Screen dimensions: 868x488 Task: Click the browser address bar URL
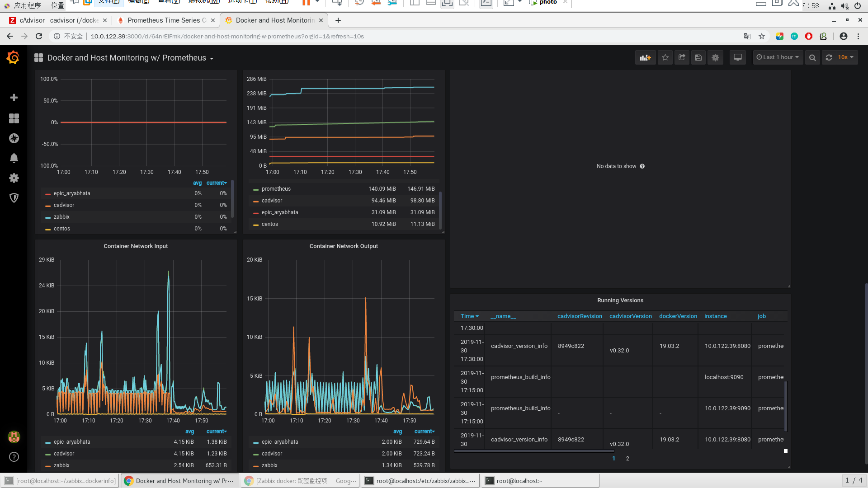[227, 36]
